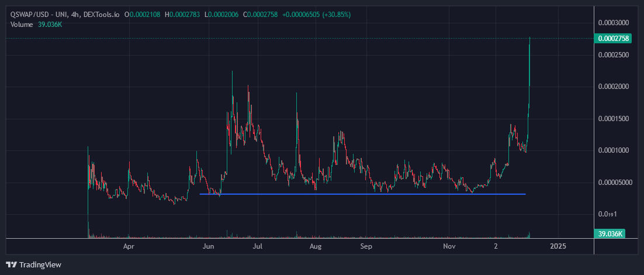644x275 pixels.
Task: Click the close value C0.0002758
Action: point(261,15)
